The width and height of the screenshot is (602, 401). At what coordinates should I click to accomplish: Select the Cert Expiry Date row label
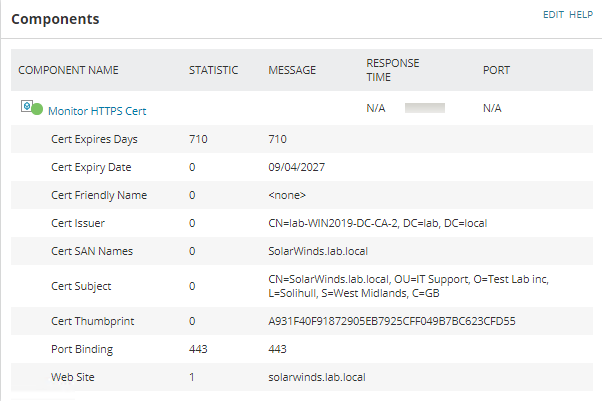[91, 167]
